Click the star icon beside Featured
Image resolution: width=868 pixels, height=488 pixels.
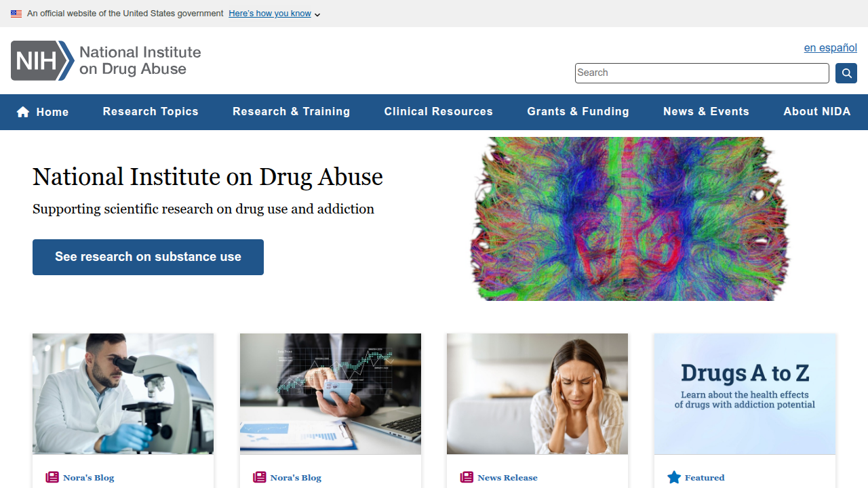click(x=674, y=477)
